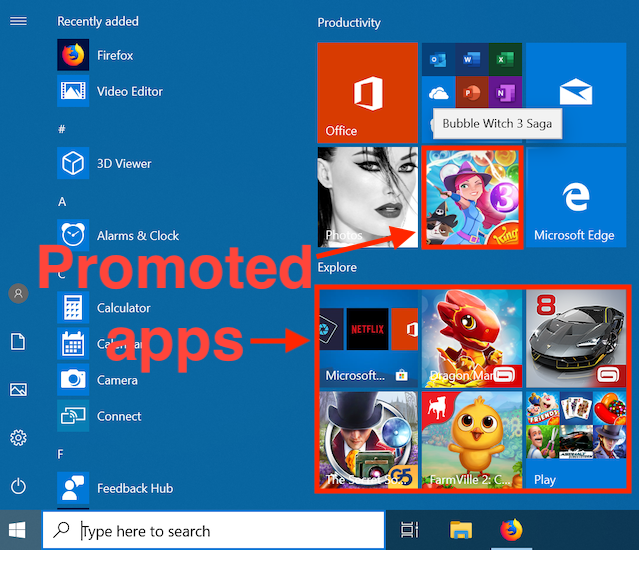Click the Productivity group heading
The width and height of the screenshot is (639, 571).
tap(349, 23)
